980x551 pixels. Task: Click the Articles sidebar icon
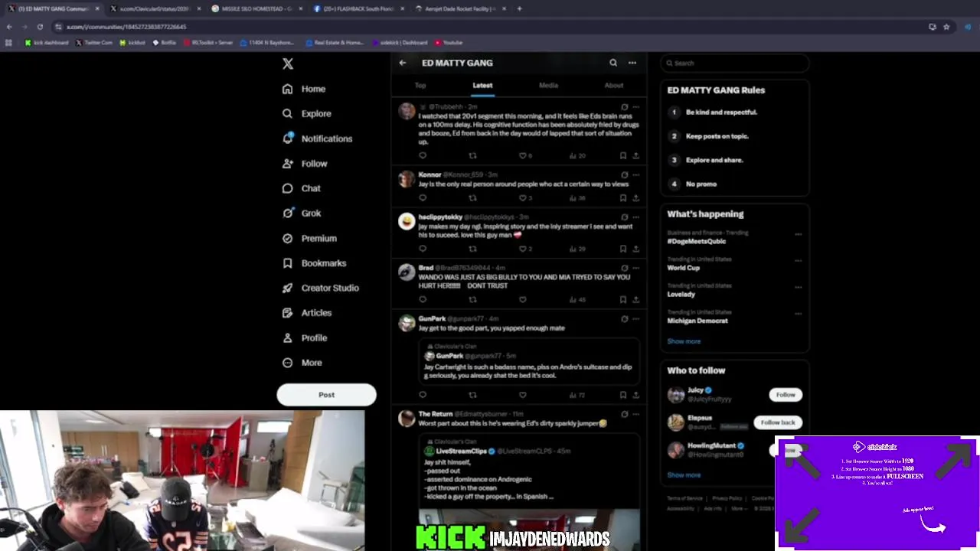287,313
